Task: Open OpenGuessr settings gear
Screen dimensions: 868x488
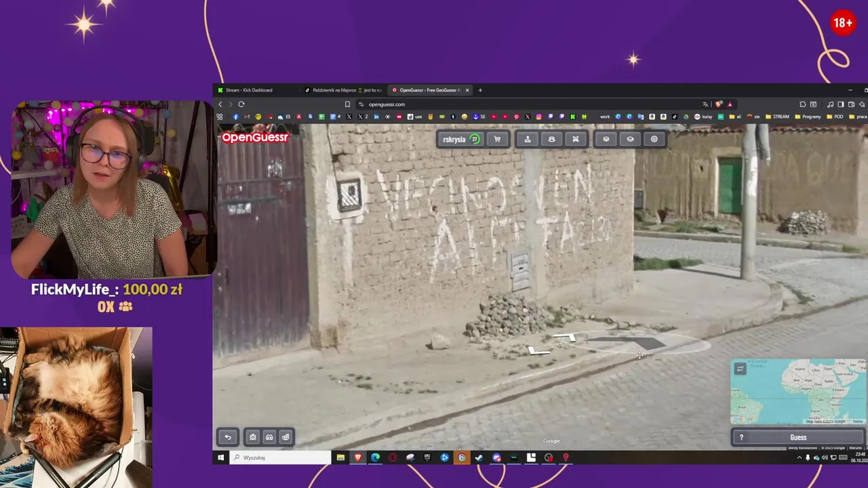Action: pyautogui.click(x=654, y=139)
